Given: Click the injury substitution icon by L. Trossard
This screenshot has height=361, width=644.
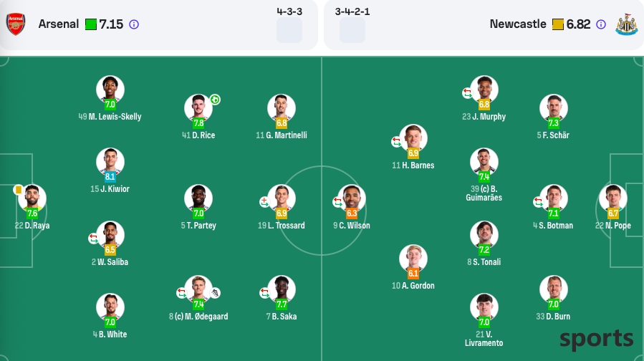Looking at the screenshot, I should tap(264, 202).
